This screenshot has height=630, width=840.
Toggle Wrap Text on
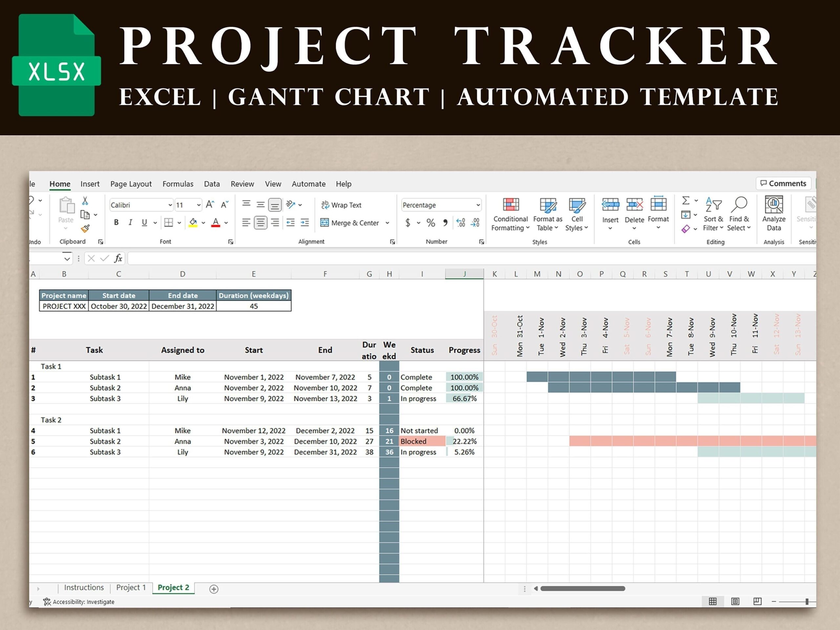341,205
